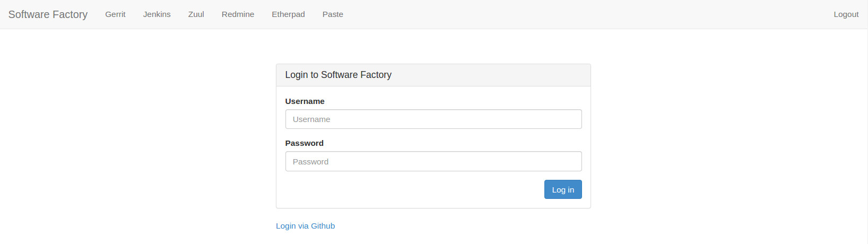The image size is (868, 244).
Task: Sign out using the Logout link
Action: [846, 14]
